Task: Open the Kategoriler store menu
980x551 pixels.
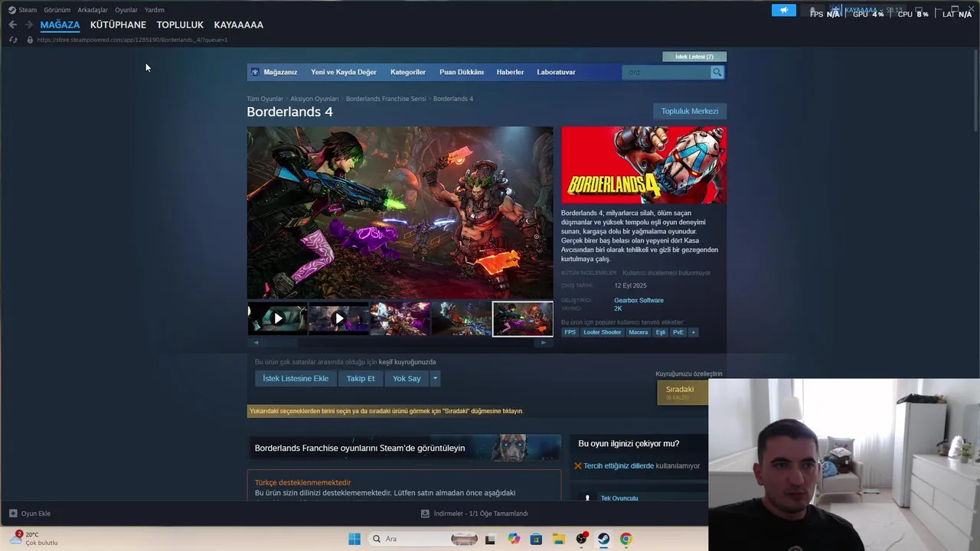Action: point(408,72)
